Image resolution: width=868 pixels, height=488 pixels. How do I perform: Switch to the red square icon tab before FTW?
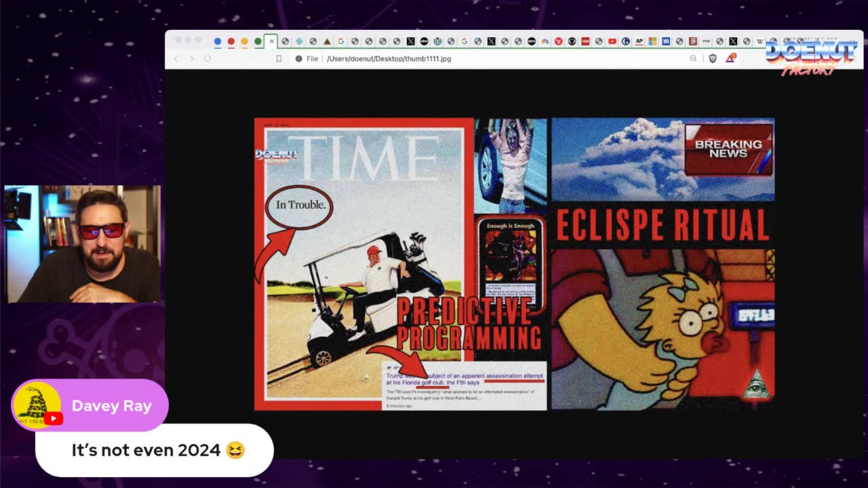click(693, 41)
